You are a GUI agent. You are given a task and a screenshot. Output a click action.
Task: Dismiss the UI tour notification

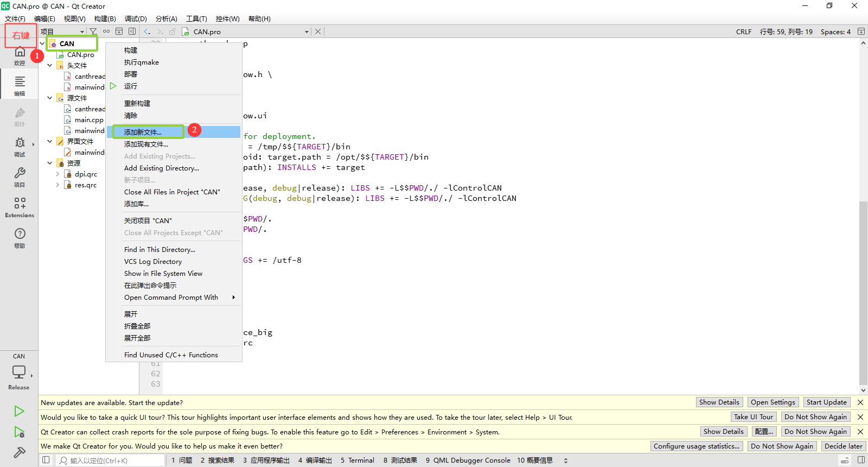pyautogui.click(x=860, y=417)
